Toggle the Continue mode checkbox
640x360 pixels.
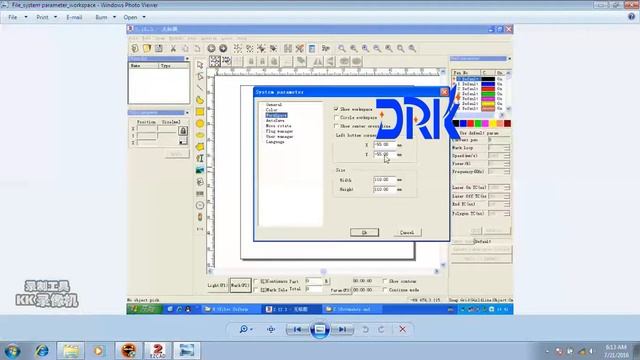pos(385,290)
